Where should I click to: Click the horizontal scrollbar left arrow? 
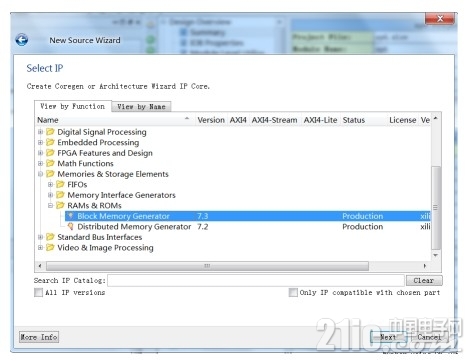[40, 266]
